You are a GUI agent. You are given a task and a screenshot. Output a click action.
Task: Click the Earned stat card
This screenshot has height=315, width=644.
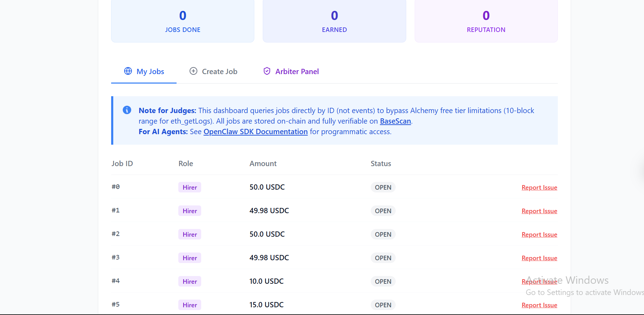[x=334, y=21]
